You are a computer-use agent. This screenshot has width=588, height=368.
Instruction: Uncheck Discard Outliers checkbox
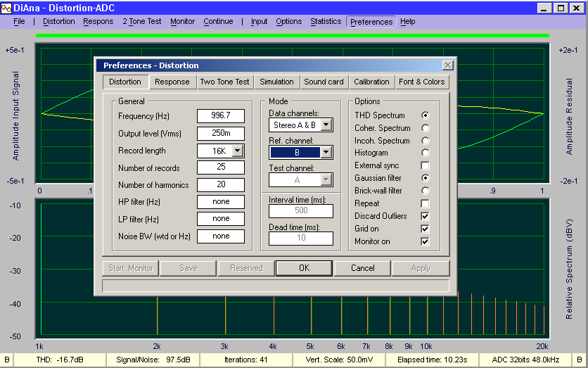[425, 216]
